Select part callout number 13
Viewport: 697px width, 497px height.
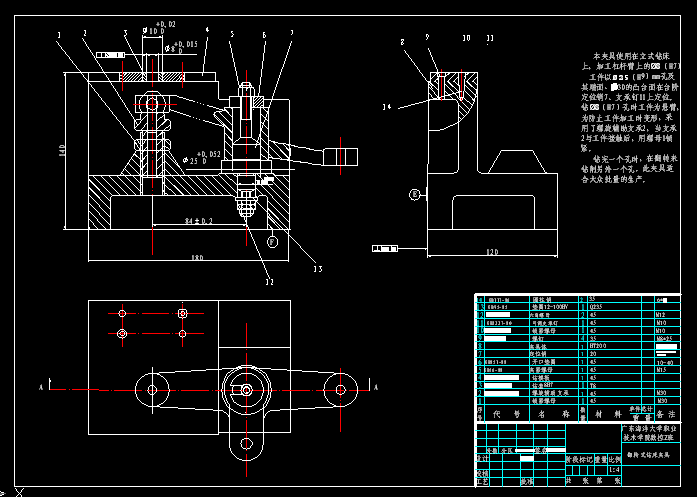tap(318, 268)
